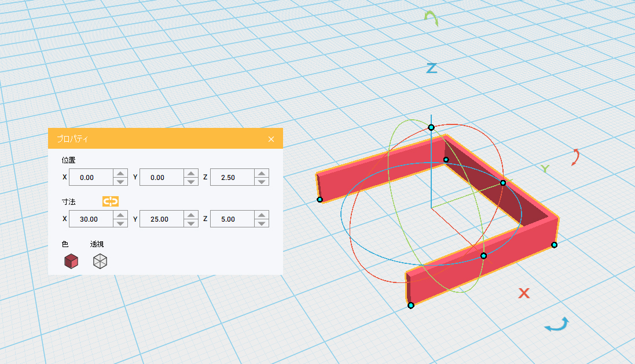The image size is (635, 364).
Task: Decrease position Y with down arrow
Action: 191,182
